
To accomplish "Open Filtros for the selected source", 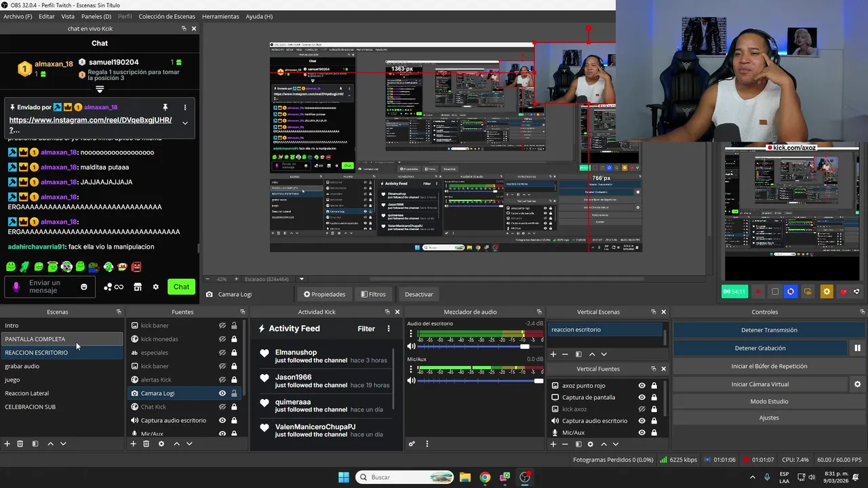I will 373,294.
